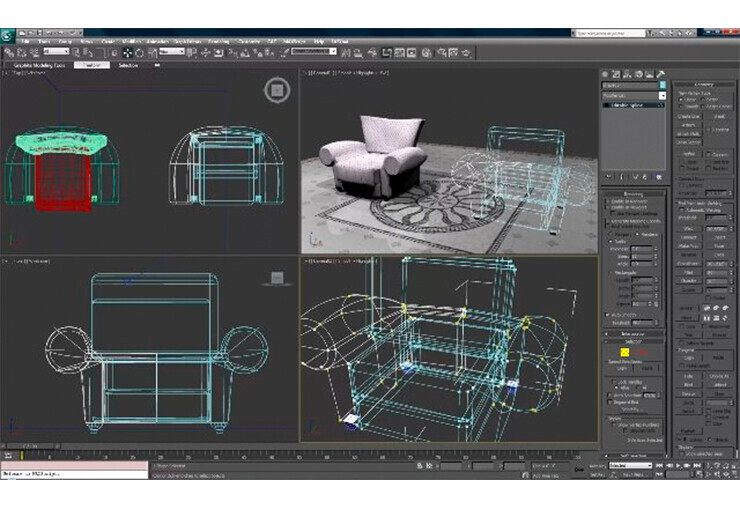This screenshot has height=508, width=740.
Task: Select the Bezier new vertex type radio
Action: 702,100
